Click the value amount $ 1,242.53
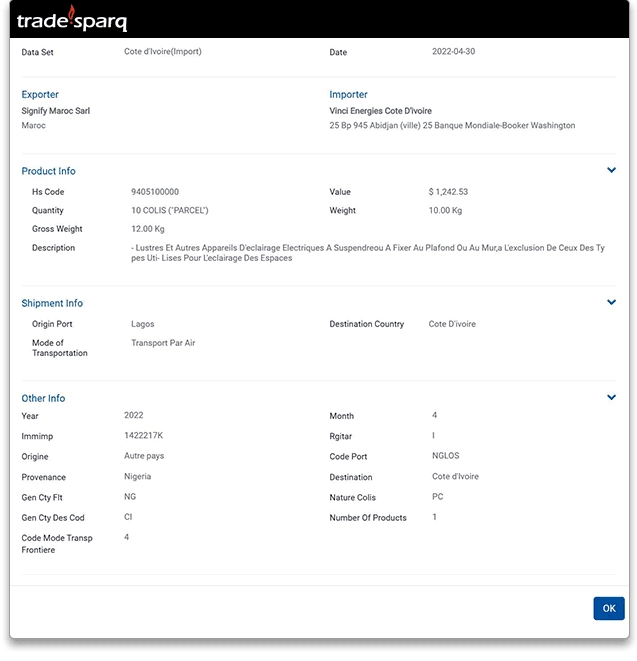This screenshot has height=661, width=637. [x=448, y=192]
